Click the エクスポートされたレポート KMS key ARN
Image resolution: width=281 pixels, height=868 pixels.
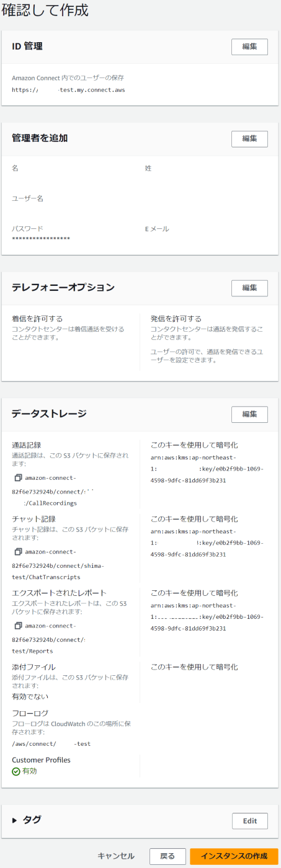(x=207, y=616)
